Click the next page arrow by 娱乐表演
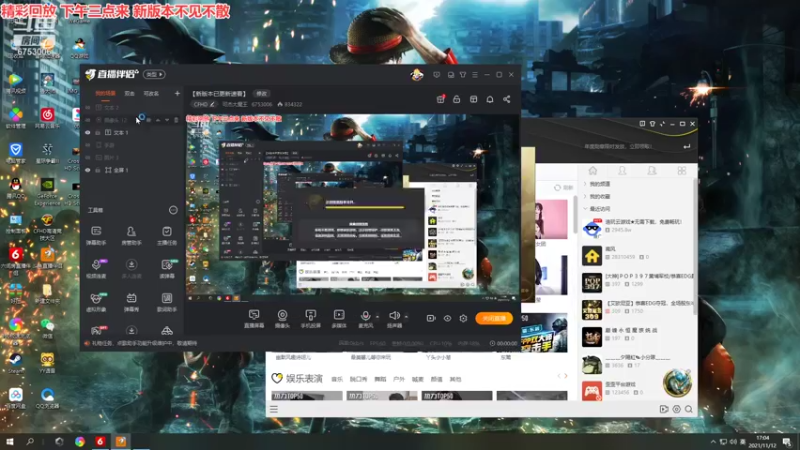This screenshot has height=450, width=800. click(x=566, y=376)
